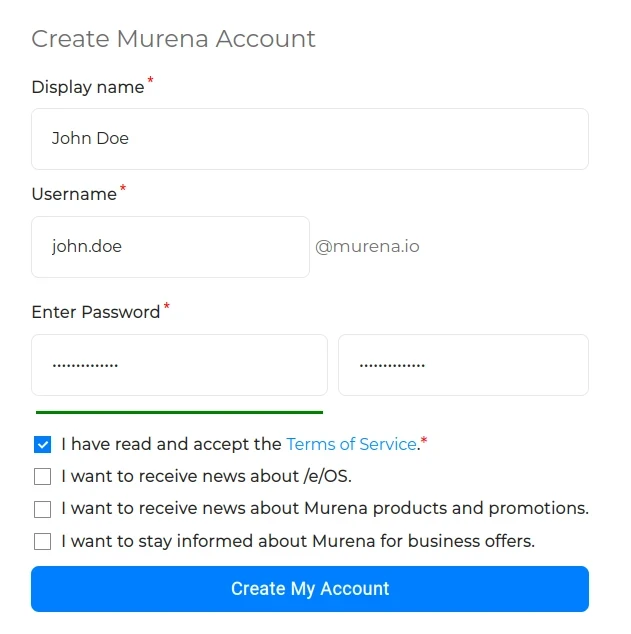
Task: Click the first password entry field
Action: tap(179, 365)
